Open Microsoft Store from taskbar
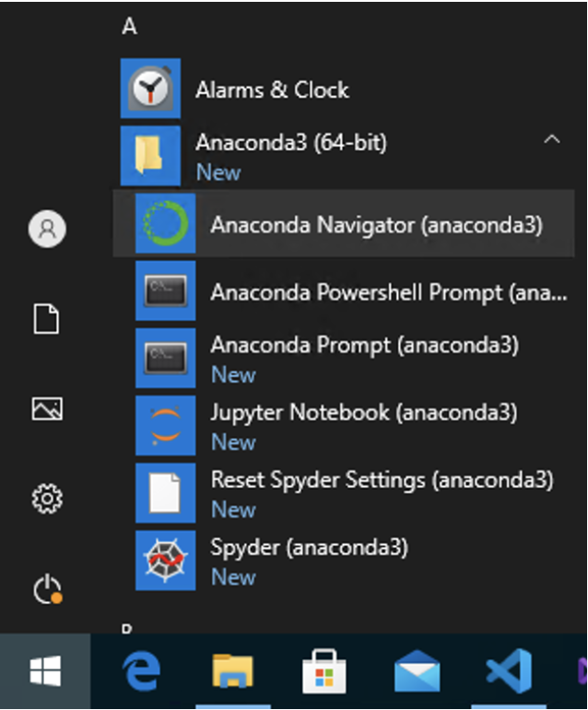Image resolution: width=588 pixels, height=710 pixels. point(323,673)
